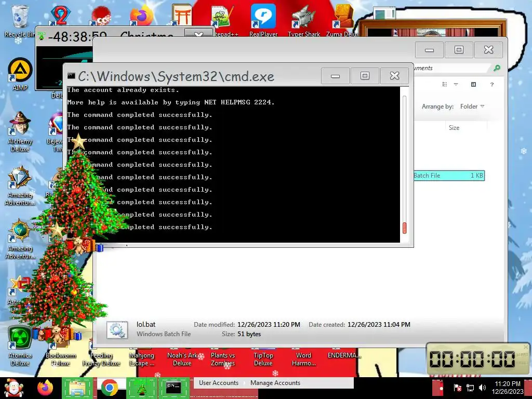Click the volume speaker tray icon

pyautogui.click(x=482, y=388)
